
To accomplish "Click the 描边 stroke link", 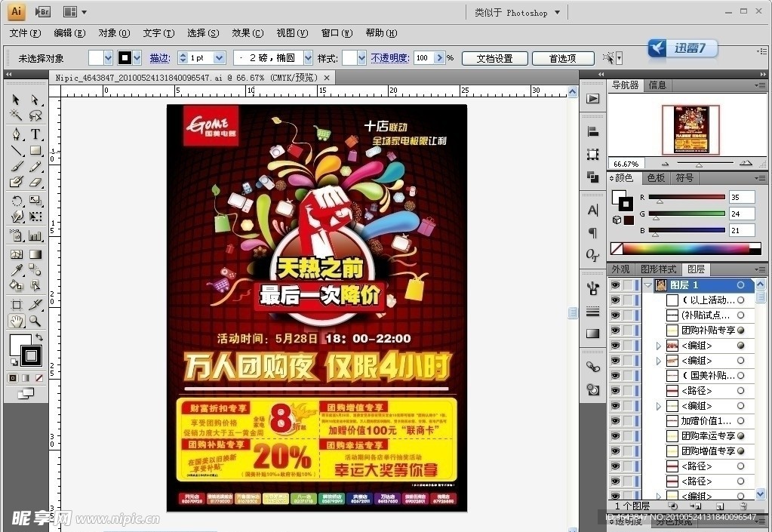I will (159, 58).
